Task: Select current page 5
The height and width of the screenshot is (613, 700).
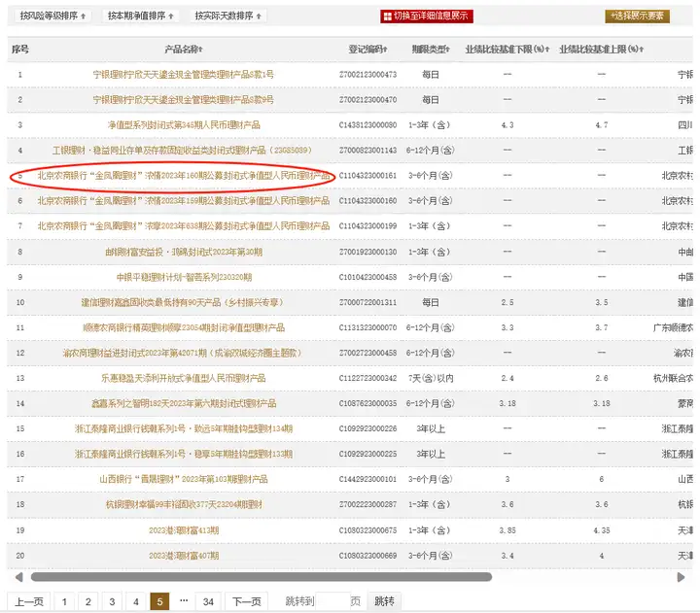Action: point(159,602)
